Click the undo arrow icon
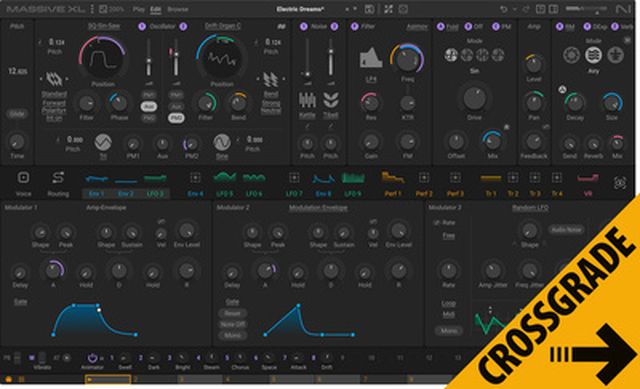Screen dimensions: 640x389 (504, 9)
